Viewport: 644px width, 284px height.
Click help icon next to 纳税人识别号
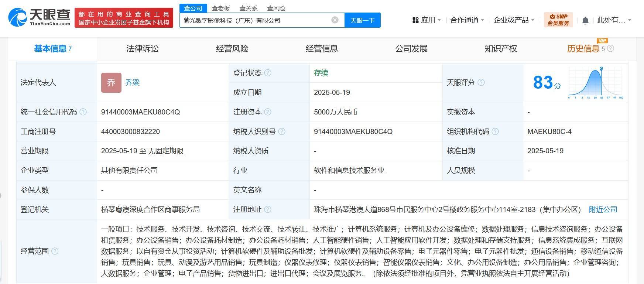pyautogui.click(x=282, y=131)
